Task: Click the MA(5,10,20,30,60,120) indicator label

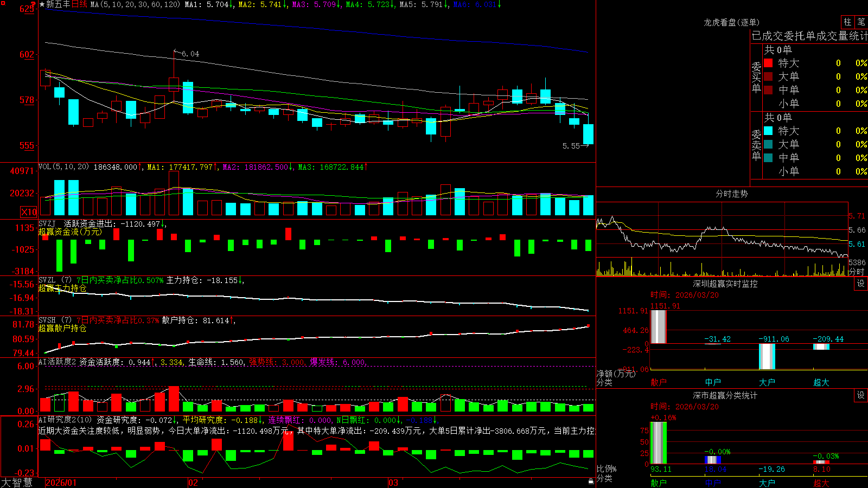Action: pyautogui.click(x=135, y=4)
